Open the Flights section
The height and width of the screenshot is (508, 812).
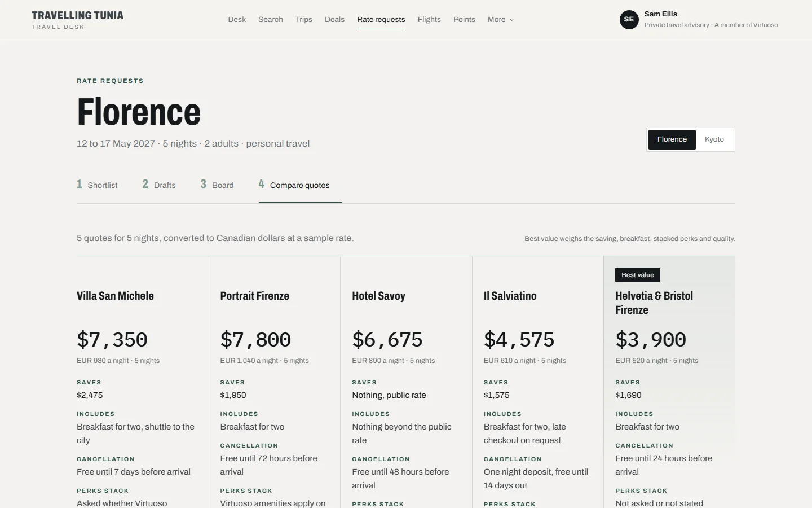coord(429,19)
